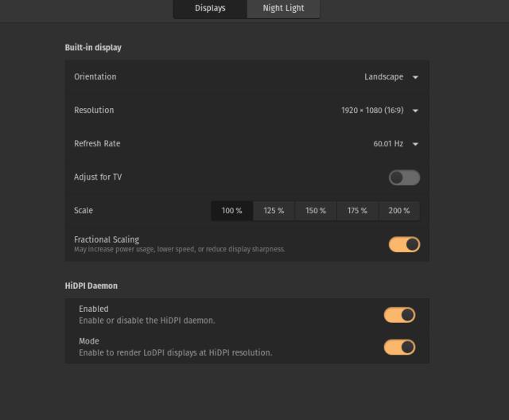
Task: Select the Displays tab
Action: [x=210, y=9]
